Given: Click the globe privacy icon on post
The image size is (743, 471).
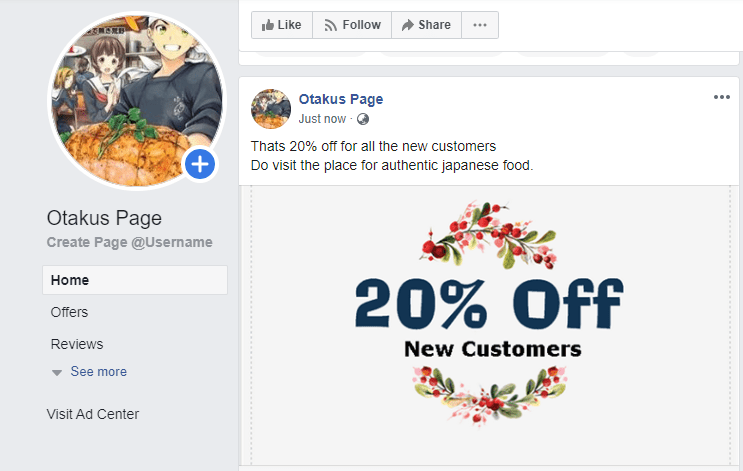Looking at the screenshot, I should (x=363, y=119).
